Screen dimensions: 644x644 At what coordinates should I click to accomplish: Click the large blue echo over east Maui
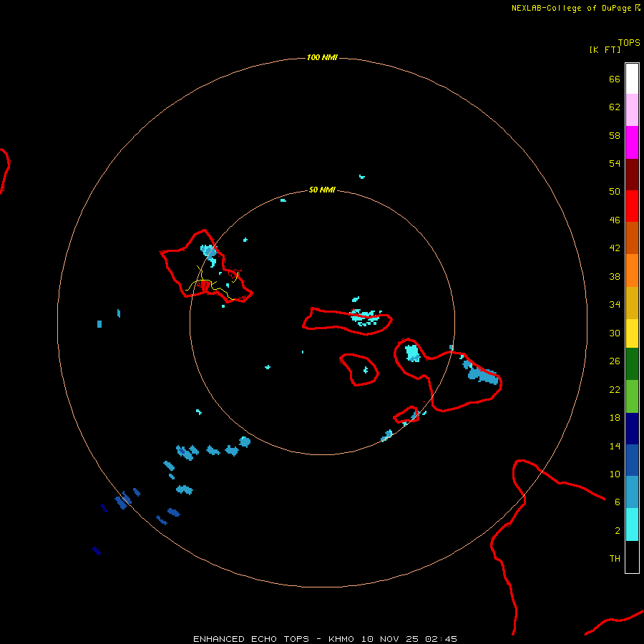pos(482,375)
